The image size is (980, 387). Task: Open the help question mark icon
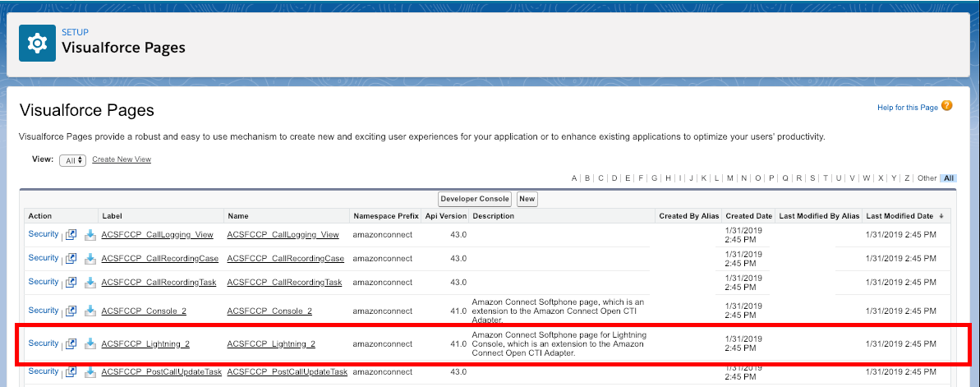click(947, 106)
